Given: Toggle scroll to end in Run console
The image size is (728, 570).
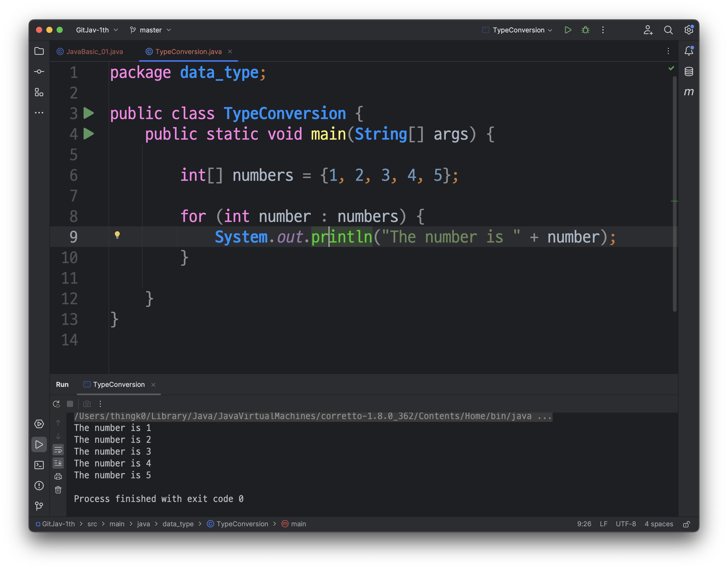Looking at the screenshot, I should click(x=58, y=463).
